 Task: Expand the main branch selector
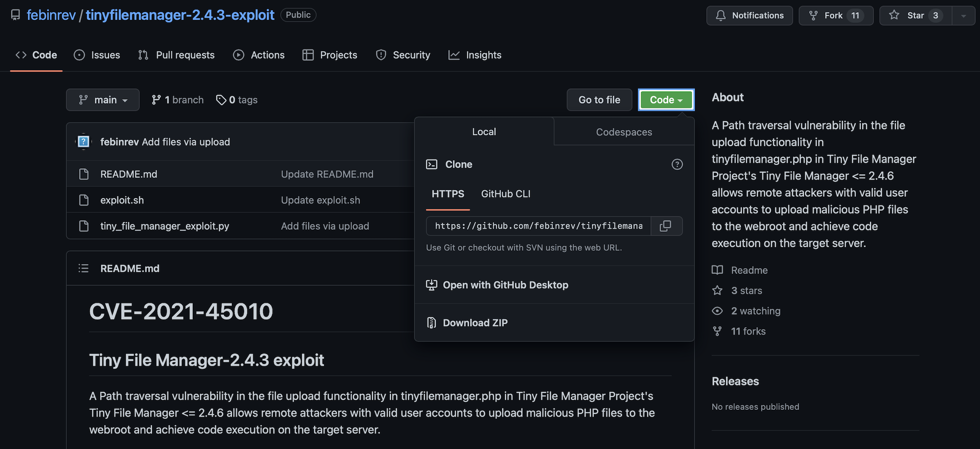click(x=103, y=100)
